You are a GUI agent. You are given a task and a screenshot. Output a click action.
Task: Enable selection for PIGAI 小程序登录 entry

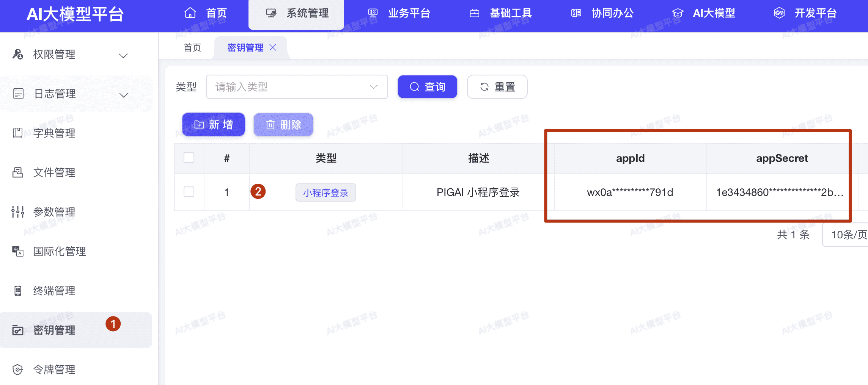[189, 192]
